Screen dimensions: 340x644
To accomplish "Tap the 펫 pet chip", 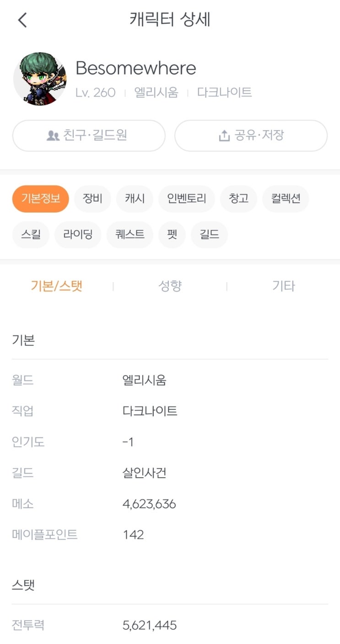I will click(x=172, y=235).
